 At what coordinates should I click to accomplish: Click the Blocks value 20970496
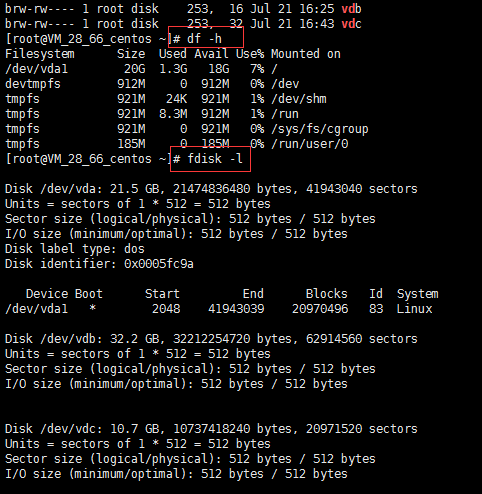click(320, 309)
